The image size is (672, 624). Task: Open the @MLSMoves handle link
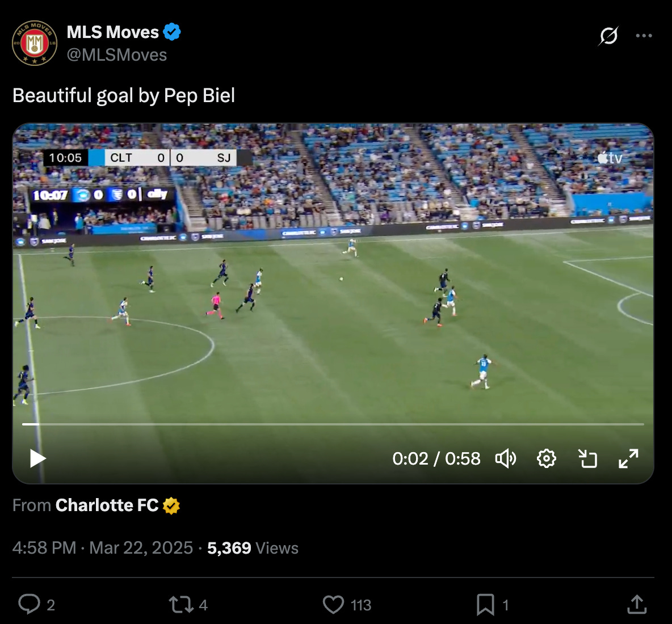point(116,55)
